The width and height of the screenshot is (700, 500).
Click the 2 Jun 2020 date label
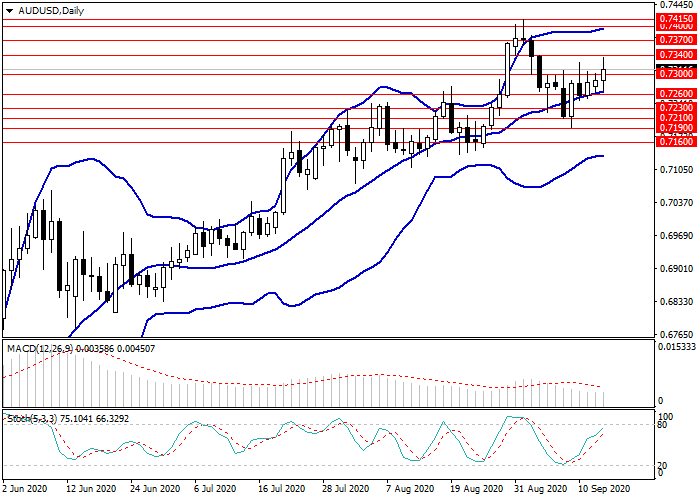pyautogui.click(x=24, y=490)
